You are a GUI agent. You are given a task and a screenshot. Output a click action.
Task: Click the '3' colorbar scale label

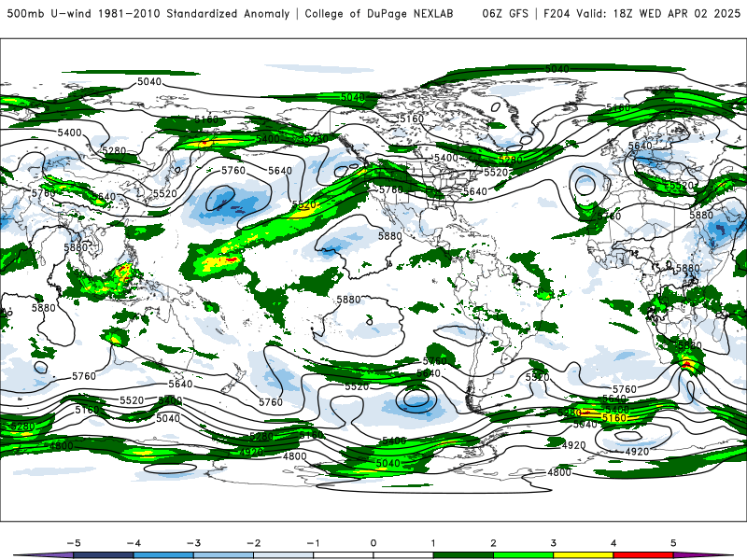553,543
